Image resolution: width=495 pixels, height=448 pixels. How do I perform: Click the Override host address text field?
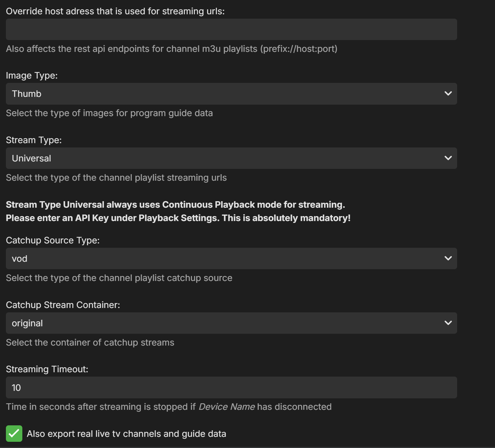pyautogui.click(x=231, y=29)
